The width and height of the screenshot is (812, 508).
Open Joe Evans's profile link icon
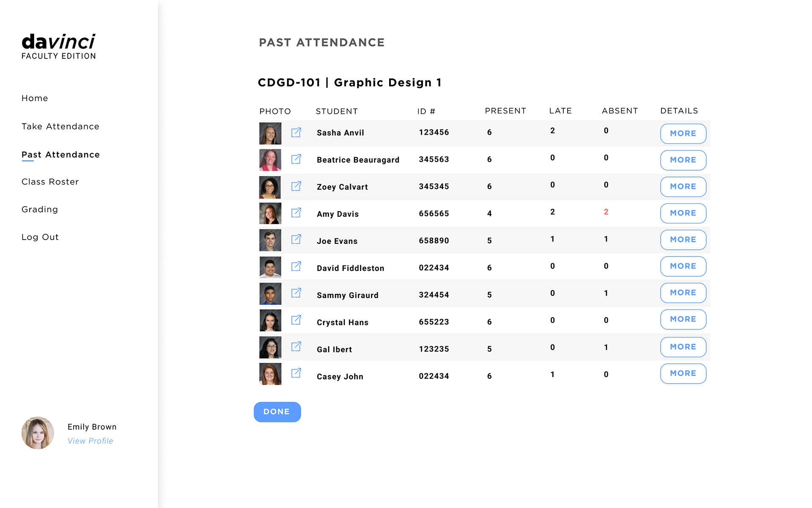(x=296, y=240)
